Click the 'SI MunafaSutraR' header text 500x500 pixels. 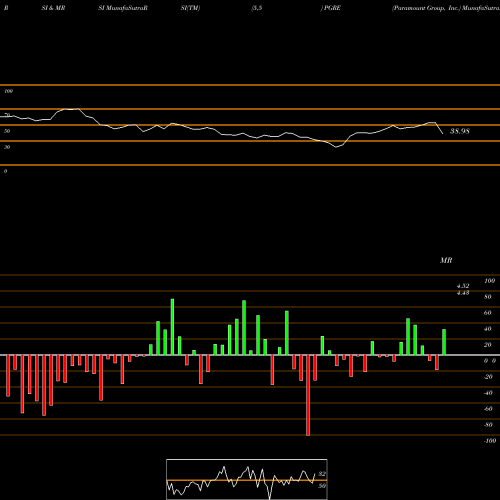123,8
